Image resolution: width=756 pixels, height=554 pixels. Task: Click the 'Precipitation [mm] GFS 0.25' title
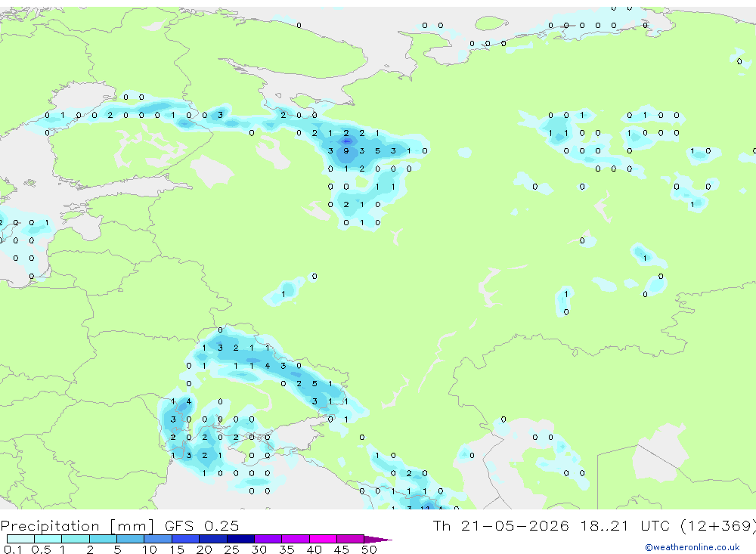119,525
